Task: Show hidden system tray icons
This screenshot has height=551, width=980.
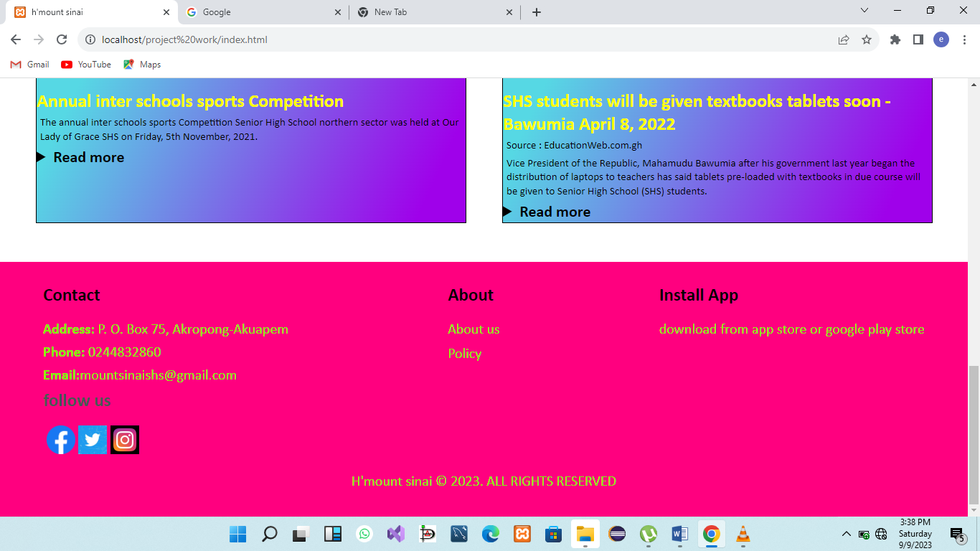Action: click(846, 534)
